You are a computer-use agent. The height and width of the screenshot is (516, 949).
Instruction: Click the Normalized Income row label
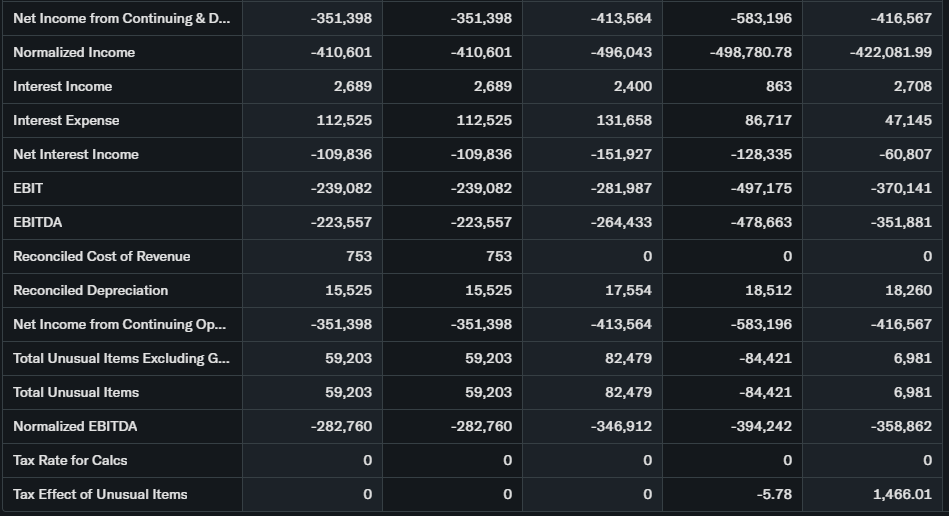[x=74, y=52]
